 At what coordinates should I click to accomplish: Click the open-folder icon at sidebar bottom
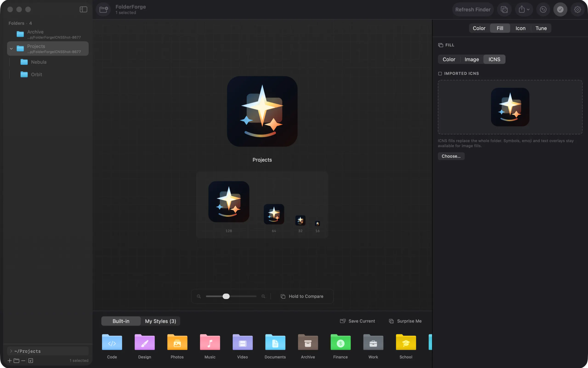(16, 360)
